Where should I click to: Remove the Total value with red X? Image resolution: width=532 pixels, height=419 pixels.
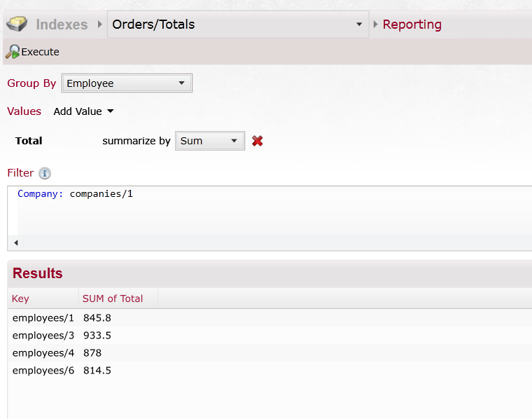tap(258, 141)
